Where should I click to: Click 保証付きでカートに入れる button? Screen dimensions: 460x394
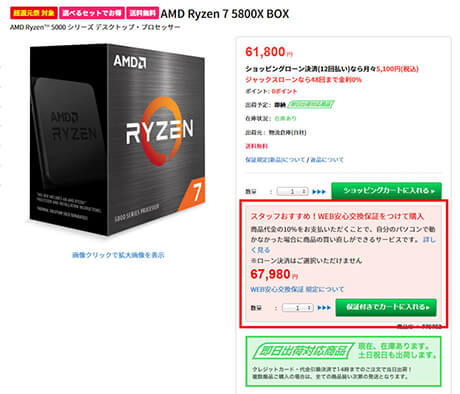tap(386, 307)
